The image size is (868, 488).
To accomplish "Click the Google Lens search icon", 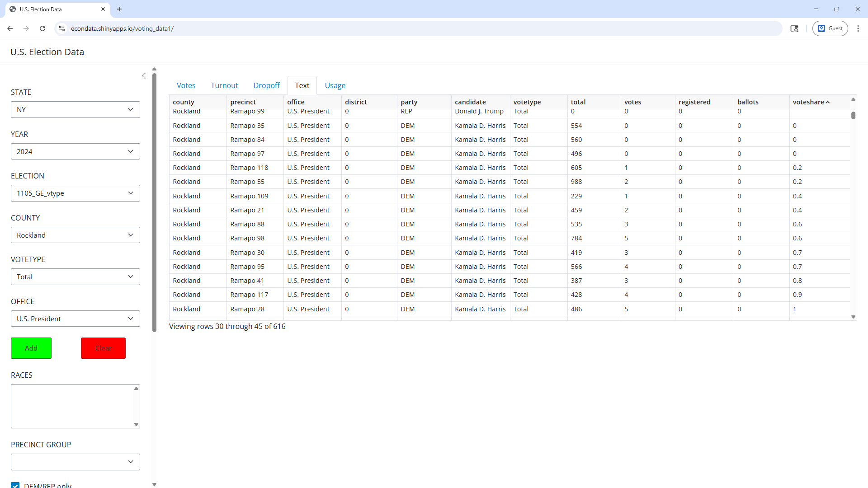I will [x=794, y=28].
